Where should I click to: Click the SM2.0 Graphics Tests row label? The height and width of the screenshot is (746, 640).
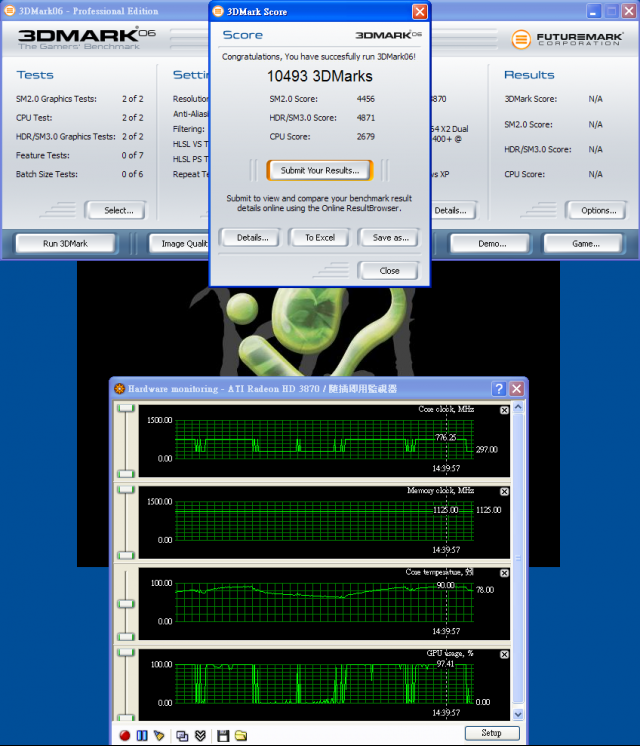click(x=56, y=99)
